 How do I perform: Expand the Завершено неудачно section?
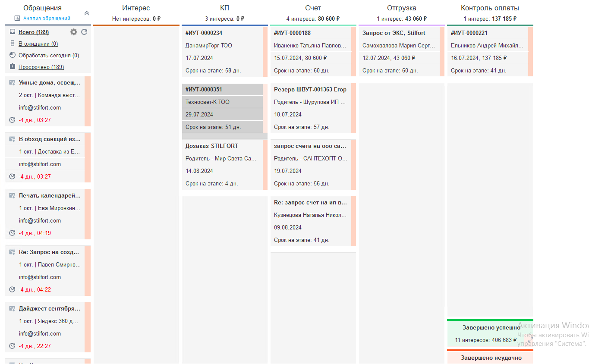click(491, 358)
